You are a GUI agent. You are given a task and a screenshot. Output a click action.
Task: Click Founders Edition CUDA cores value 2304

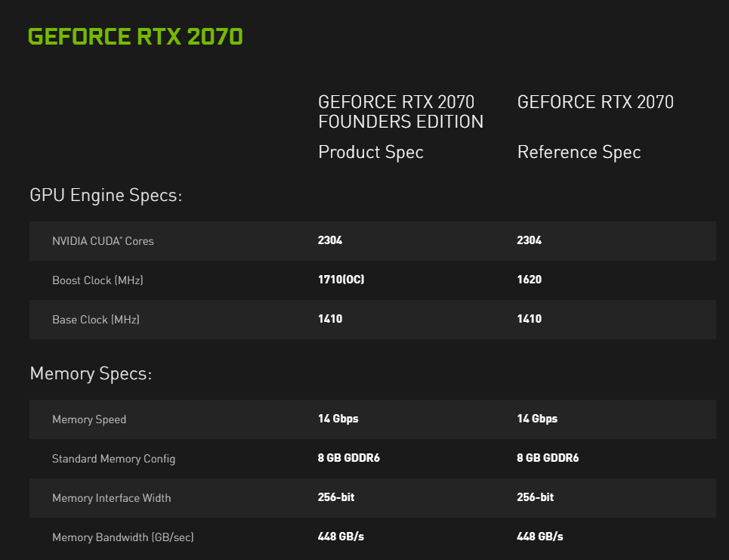(330, 240)
